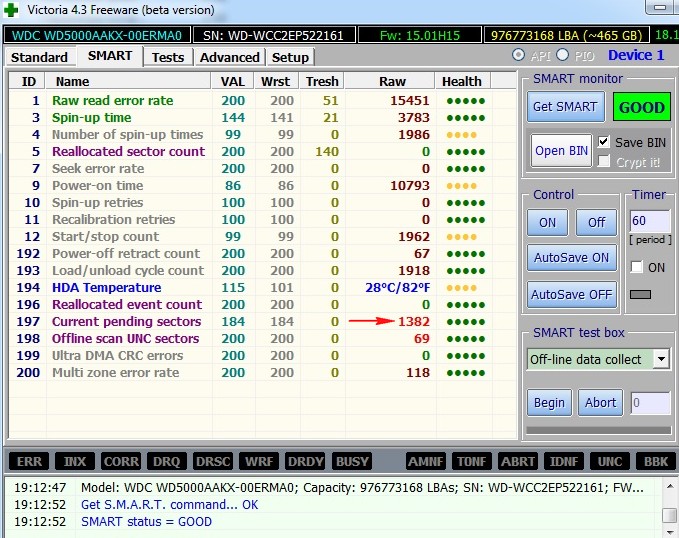The height and width of the screenshot is (538, 679).
Task: Enable the Timer ON checkbox
Action: 637,267
